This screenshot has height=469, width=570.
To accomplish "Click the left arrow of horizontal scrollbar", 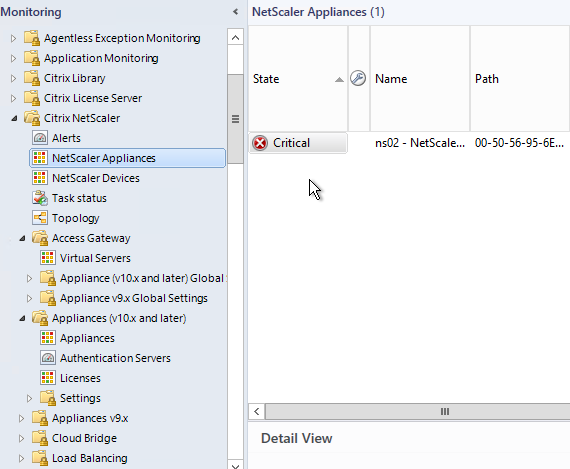I will (257, 412).
